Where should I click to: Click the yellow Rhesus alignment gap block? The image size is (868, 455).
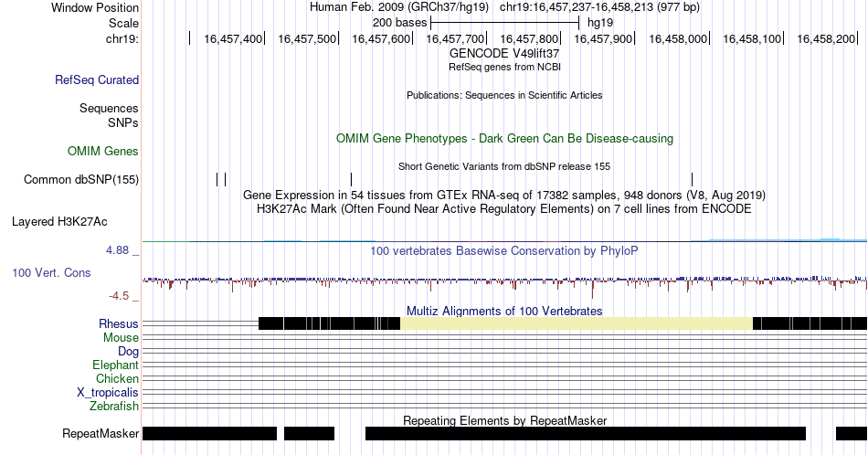click(x=577, y=323)
